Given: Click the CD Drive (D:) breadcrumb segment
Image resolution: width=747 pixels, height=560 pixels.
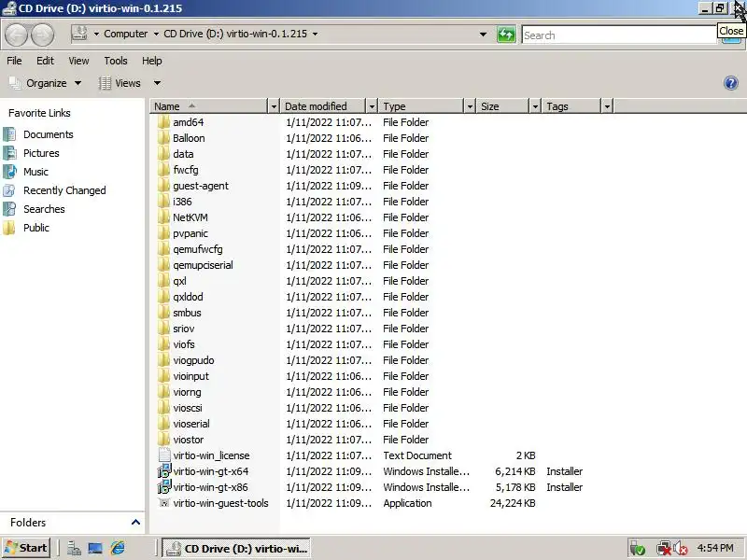Looking at the screenshot, I should (235, 34).
